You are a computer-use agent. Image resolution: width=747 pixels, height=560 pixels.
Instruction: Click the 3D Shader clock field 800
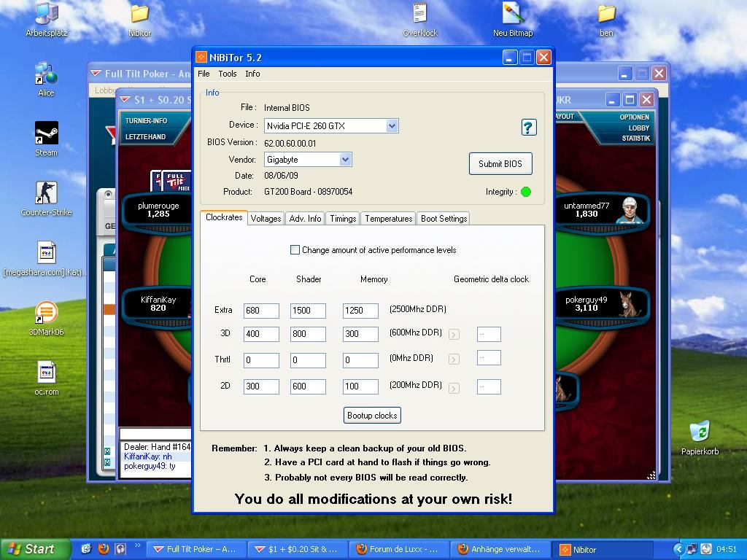pos(308,334)
